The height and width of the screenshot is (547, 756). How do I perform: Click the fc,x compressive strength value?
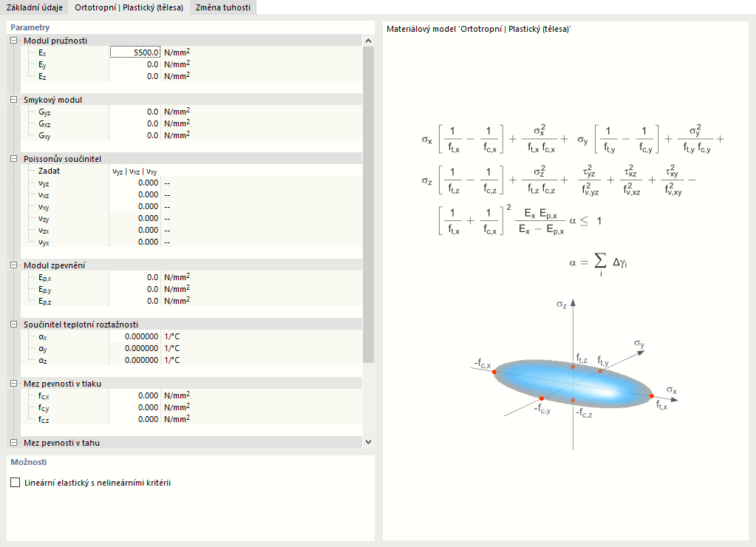(135, 395)
